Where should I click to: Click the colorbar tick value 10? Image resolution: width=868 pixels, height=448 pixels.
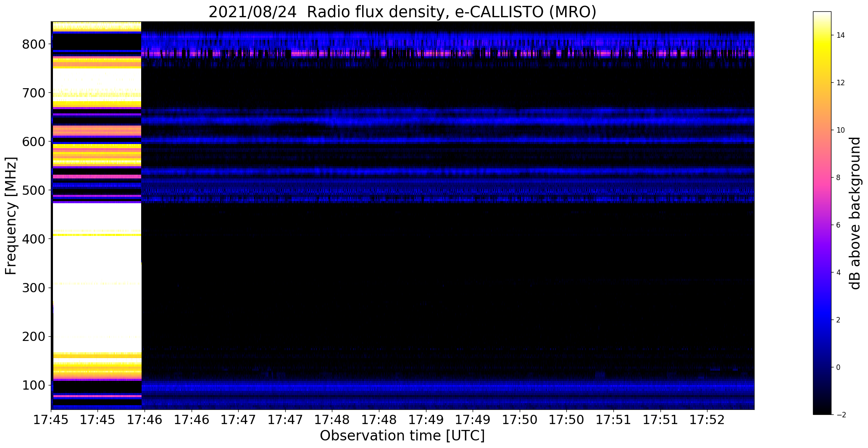(841, 130)
